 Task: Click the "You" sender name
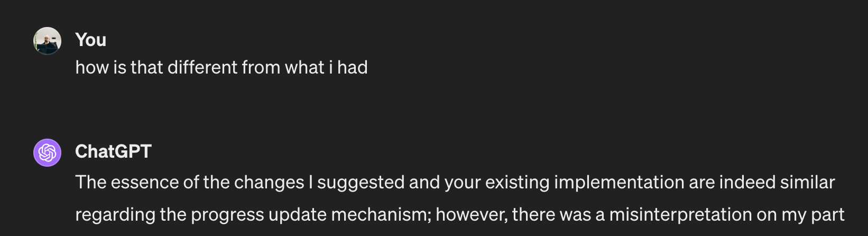90,40
